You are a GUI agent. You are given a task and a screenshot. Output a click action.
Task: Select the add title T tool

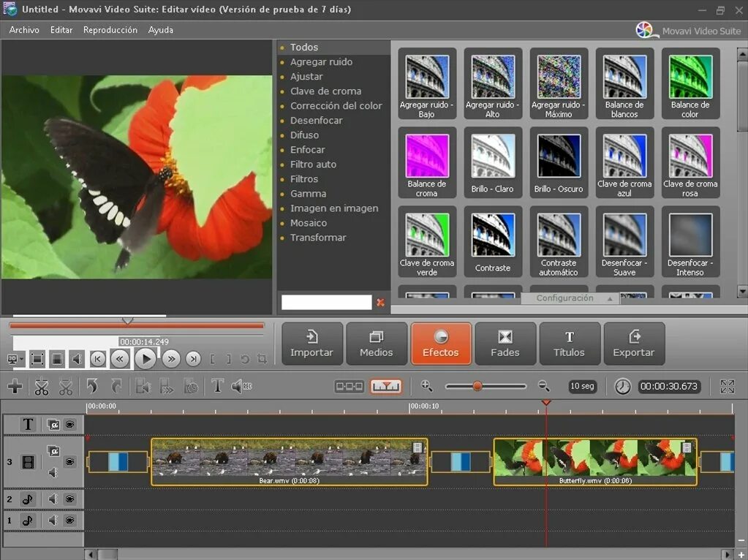217,386
